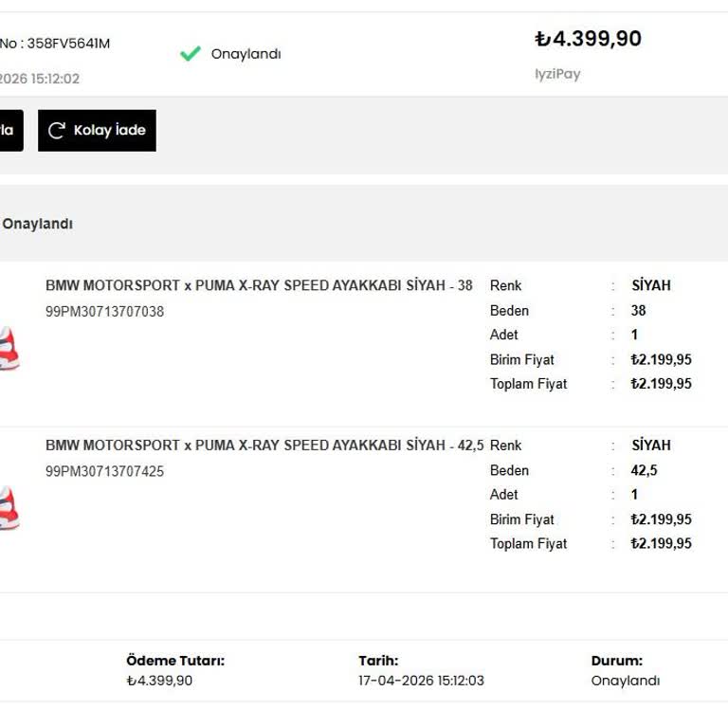The width and height of the screenshot is (728, 728).
Task: Open the size 38 shoe thumbnail
Action: click(x=9, y=348)
